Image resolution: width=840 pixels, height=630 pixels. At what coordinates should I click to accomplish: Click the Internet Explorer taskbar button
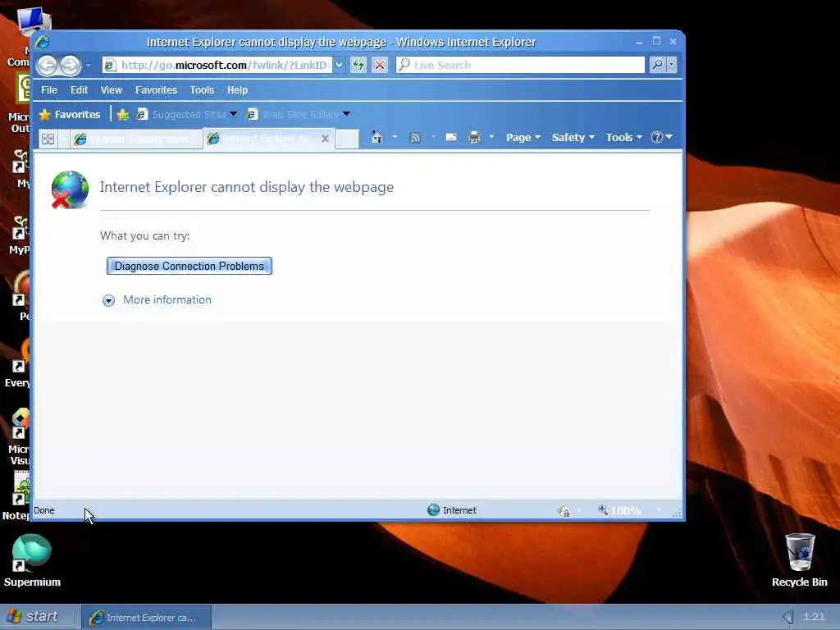[x=146, y=618]
